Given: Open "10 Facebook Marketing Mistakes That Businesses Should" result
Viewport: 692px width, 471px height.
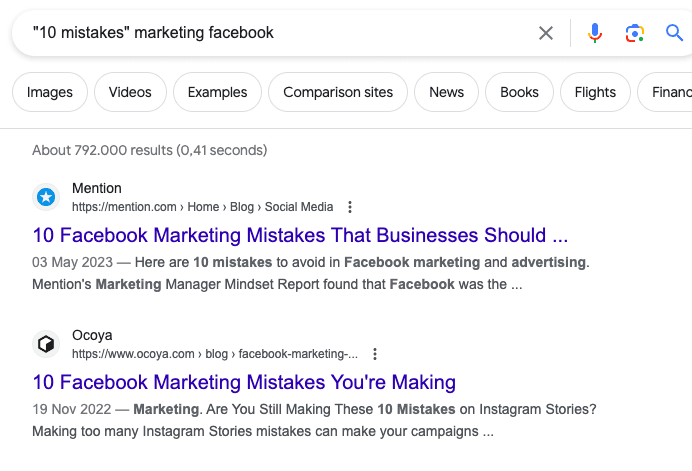Looking at the screenshot, I should coord(300,236).
